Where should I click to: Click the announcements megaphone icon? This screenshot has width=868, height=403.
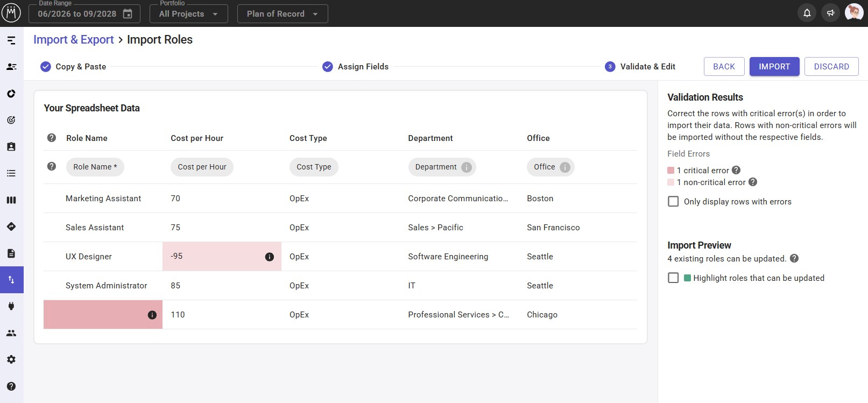point(830,13)
